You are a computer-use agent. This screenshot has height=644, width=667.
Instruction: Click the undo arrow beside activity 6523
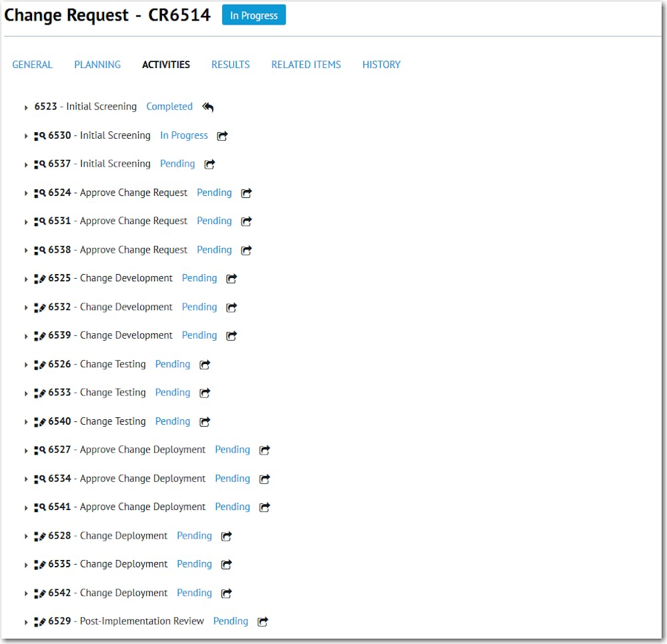tap(207, 106)
